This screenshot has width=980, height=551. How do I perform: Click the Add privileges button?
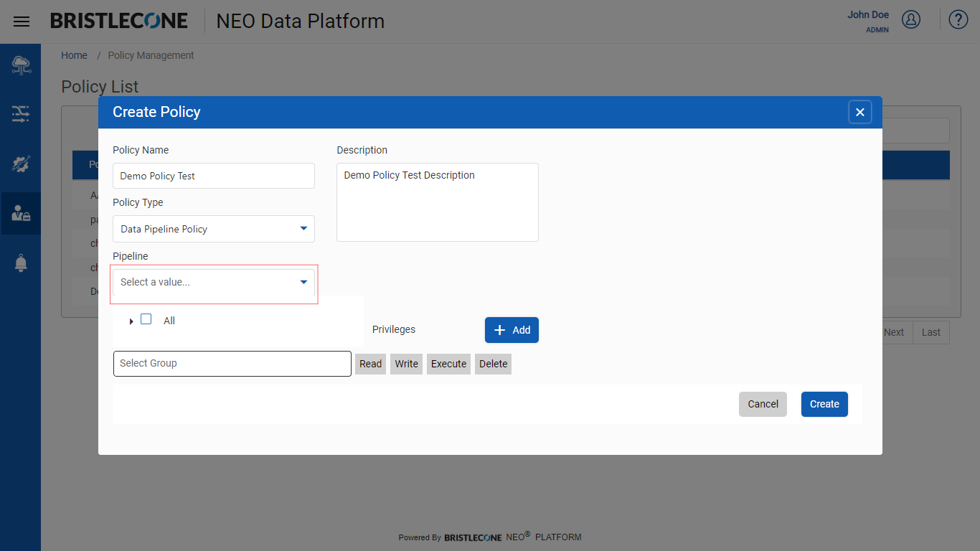pyautogui.click(x=512, y=330)
